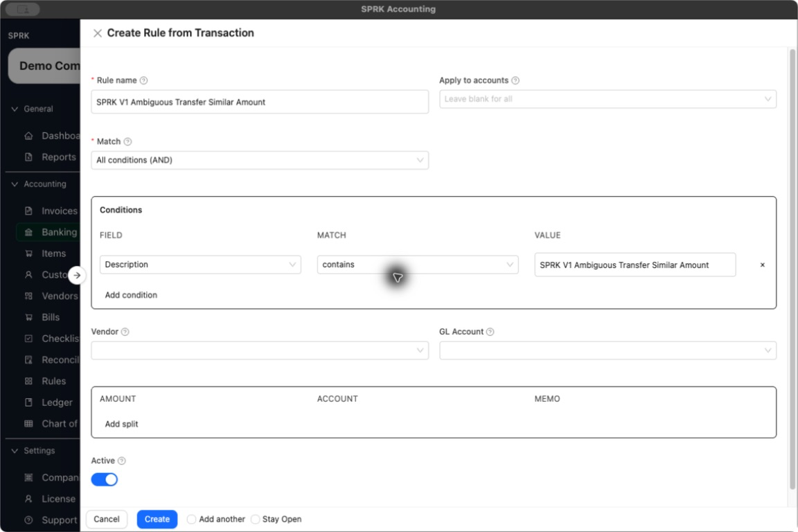
Task: Expand the sidebar with the arrow button
Action: [77, 276]
